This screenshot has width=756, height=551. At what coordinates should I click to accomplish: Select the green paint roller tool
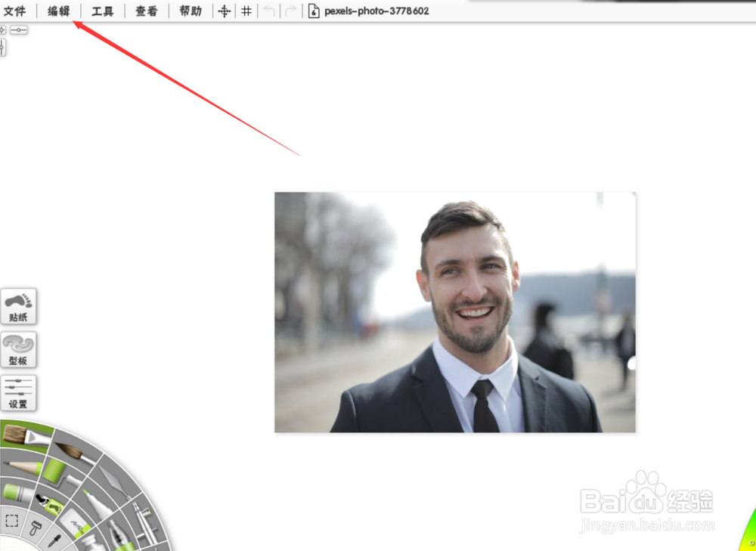click(x=58, y=472)
